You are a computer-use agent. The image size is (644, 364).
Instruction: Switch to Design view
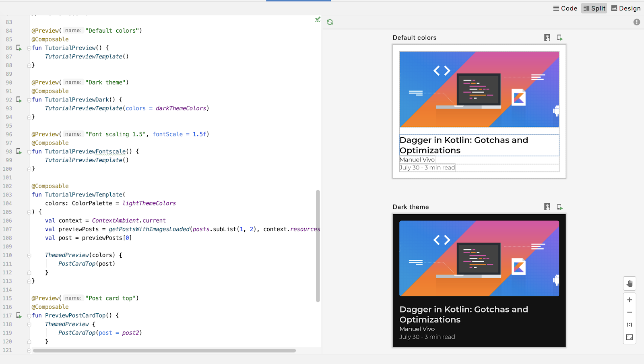coord(626,8)
